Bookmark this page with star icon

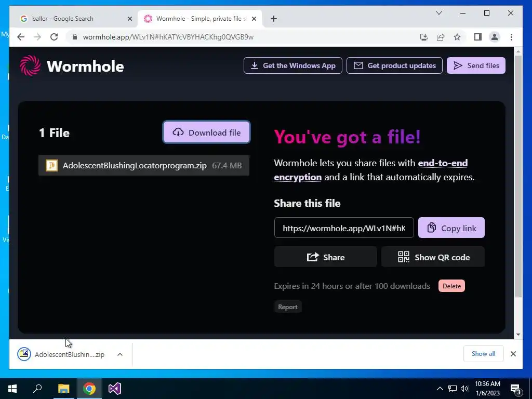pos(457,37)
